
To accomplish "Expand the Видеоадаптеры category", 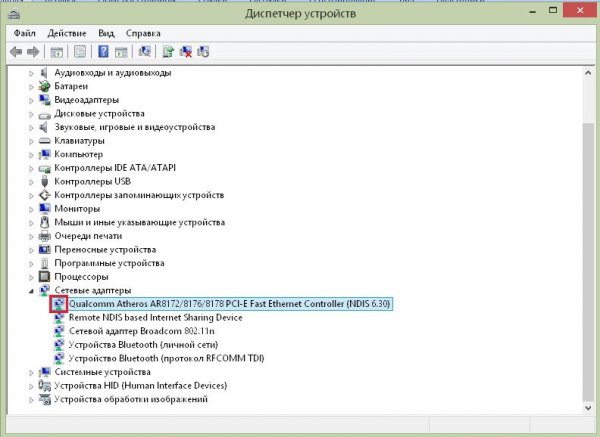I will [31, 100].
